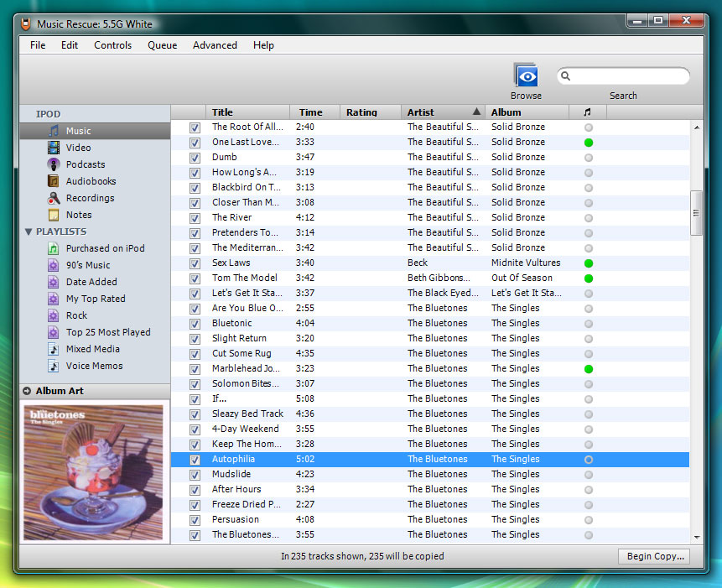Open the Controls menu
This screenshot has height=588, width=722.
click(x=113, y=45)
